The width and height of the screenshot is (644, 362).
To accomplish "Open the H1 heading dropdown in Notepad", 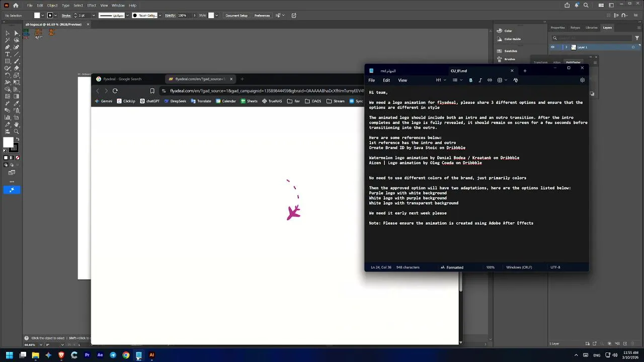I will pyautogui.click(x=441, y=80).
